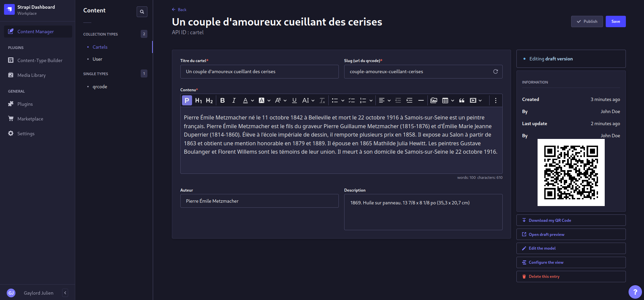Viewport: 644px width, 300px height.
Task: Decrease indent in editor toolbar
Action: pos(398,100)
